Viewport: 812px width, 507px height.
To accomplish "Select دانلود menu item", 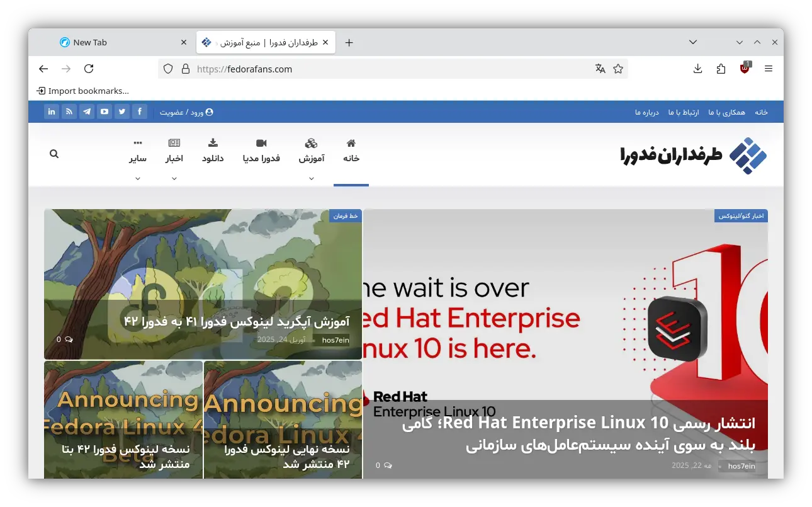I will [213, 151].
